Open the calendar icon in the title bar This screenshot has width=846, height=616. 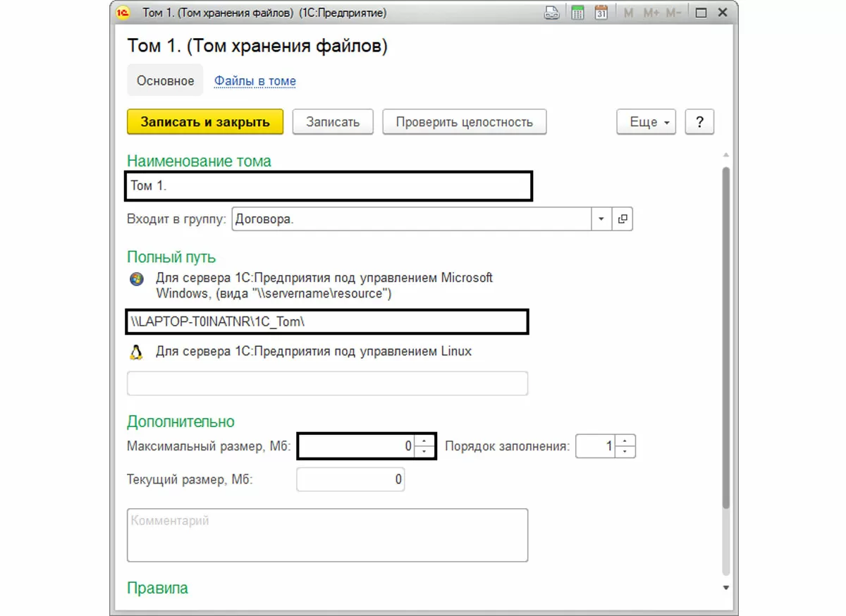(601, 13)
